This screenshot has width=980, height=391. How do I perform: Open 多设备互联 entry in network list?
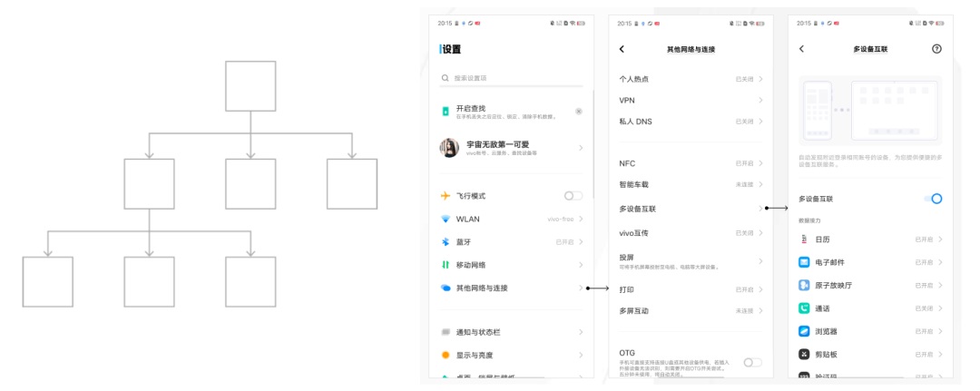691,209
